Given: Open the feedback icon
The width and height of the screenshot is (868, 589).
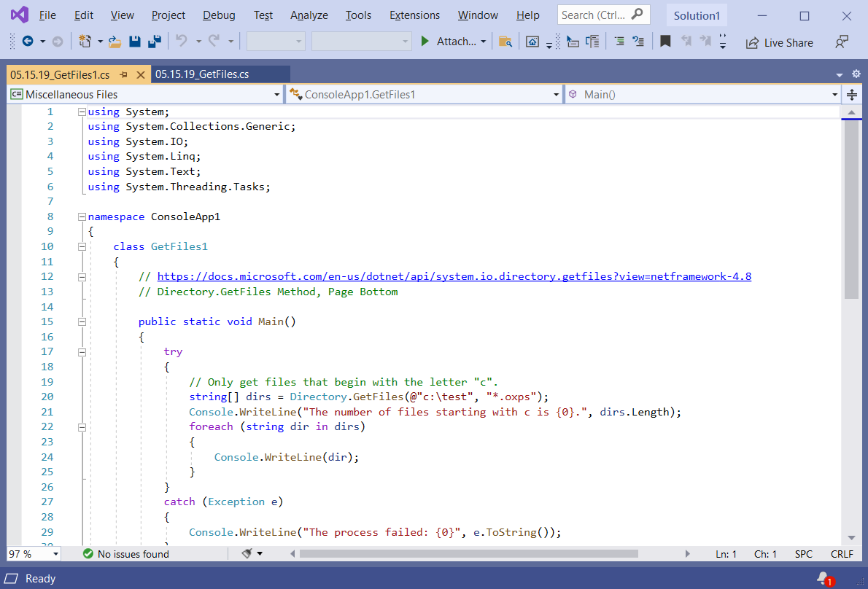Looking at the screenshot, I should coord(842,42).
